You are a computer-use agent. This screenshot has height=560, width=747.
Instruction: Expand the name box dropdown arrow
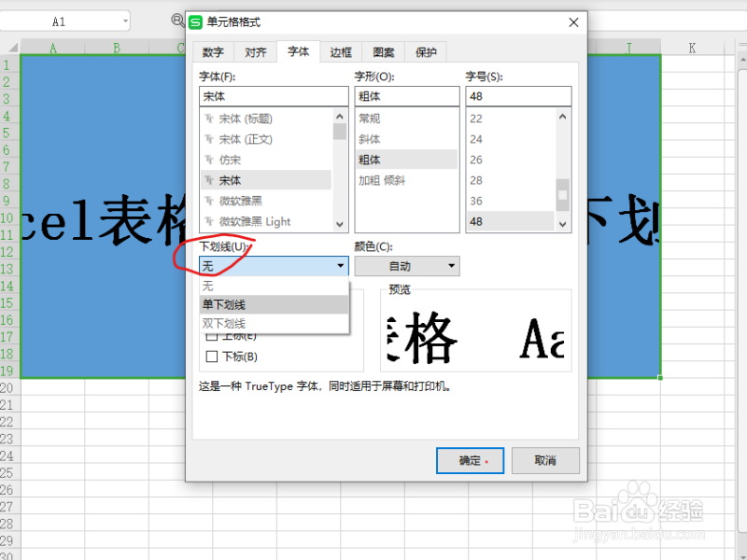coord(123,19)
